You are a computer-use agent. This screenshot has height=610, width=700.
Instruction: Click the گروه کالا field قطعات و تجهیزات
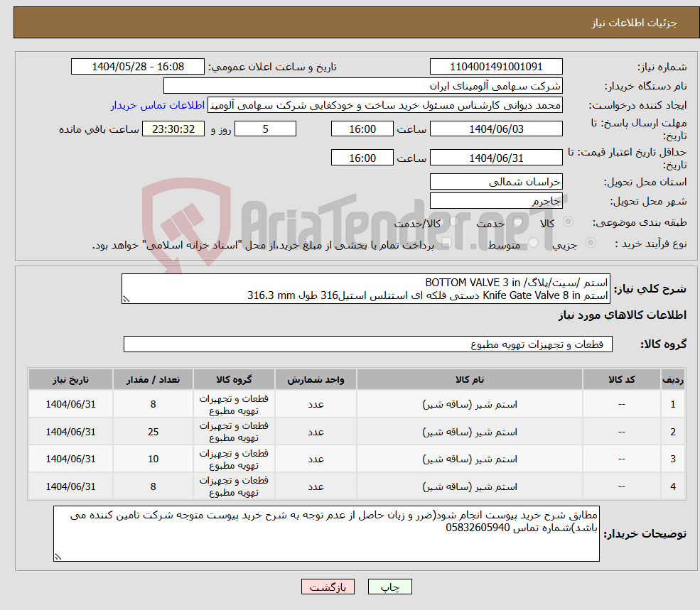(x=368, y=344)
